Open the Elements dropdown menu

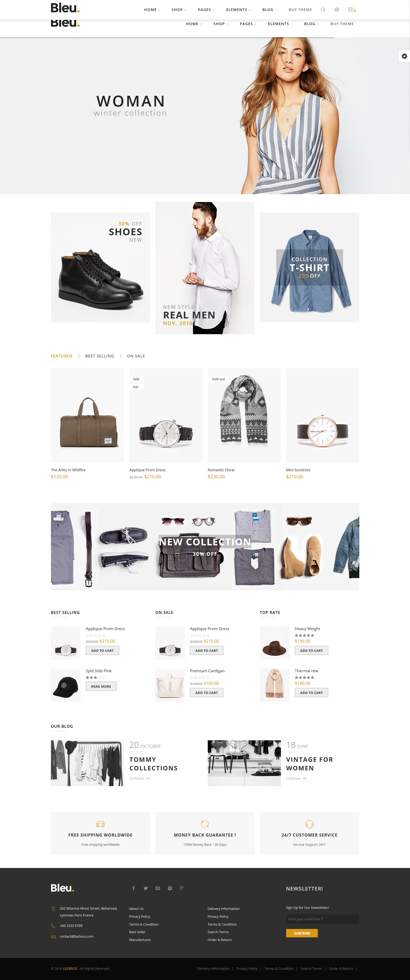click(238, 9)
